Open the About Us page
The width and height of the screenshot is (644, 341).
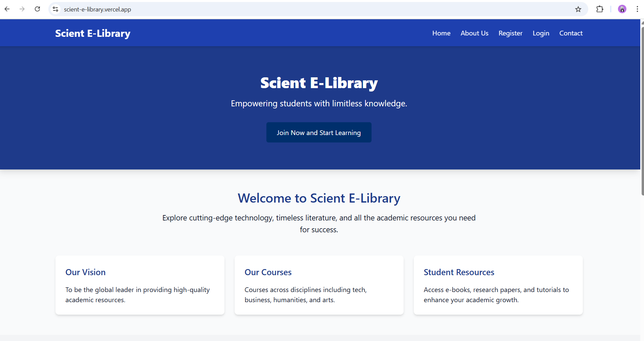point(474,33)
